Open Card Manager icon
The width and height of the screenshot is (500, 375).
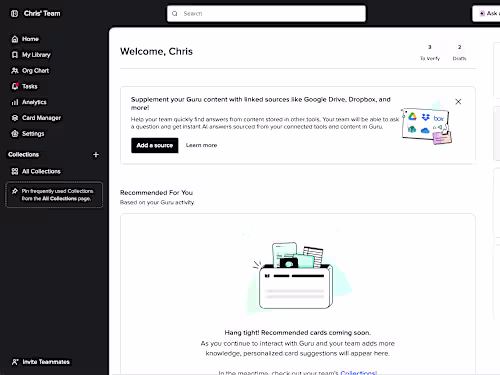(15, 118)
